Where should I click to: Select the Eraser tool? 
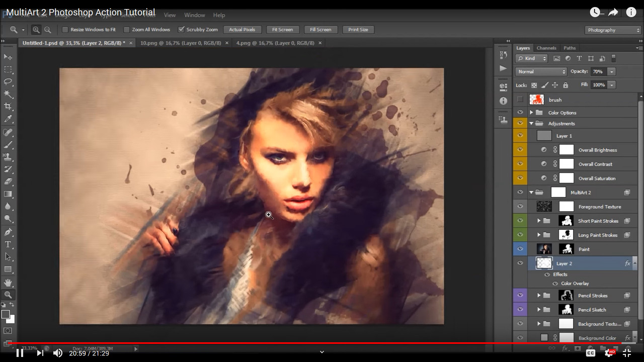[x=8, y=182]
